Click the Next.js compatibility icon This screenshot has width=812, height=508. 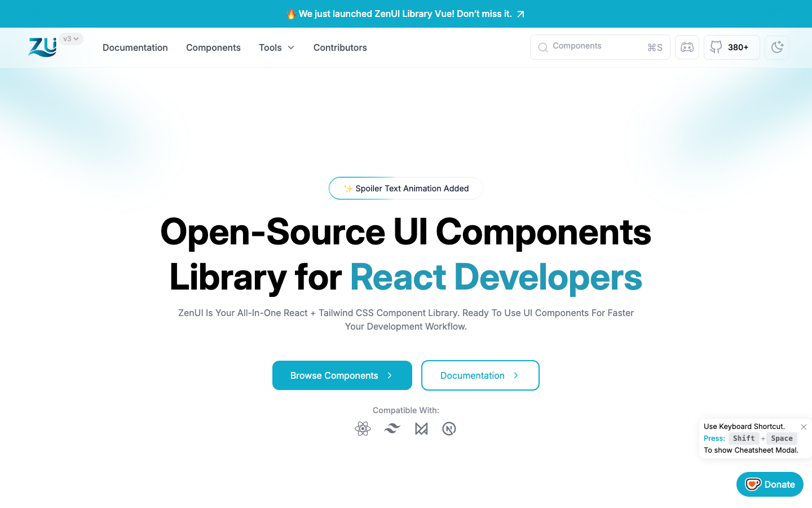(x=449, y=429)
